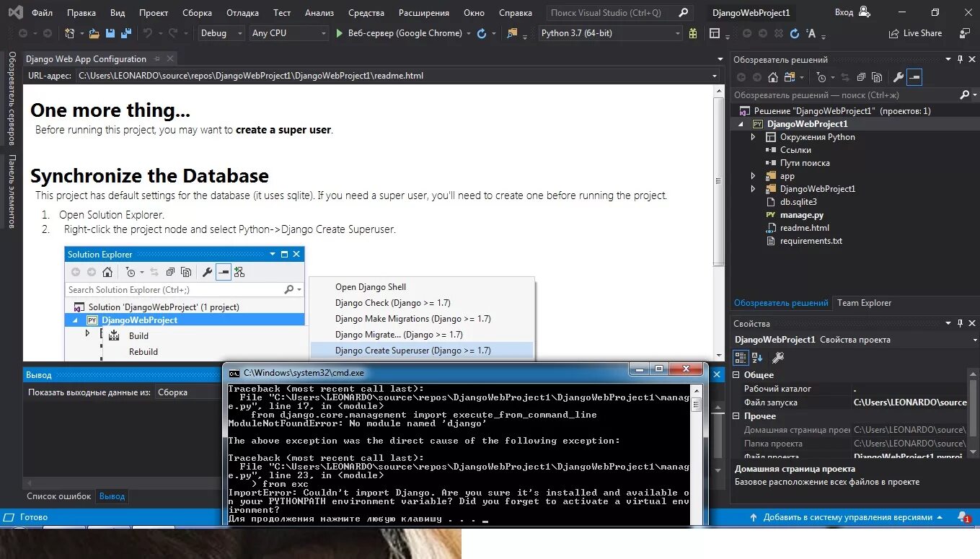Screen dimensions: 980x559
Task: Select requirements.txt in solution tree
Action: (811, 241)
